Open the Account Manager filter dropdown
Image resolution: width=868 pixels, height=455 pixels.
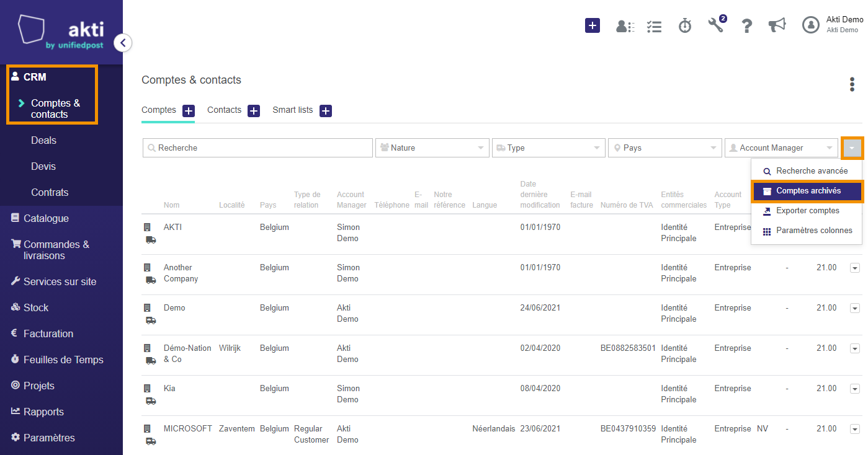781,148
